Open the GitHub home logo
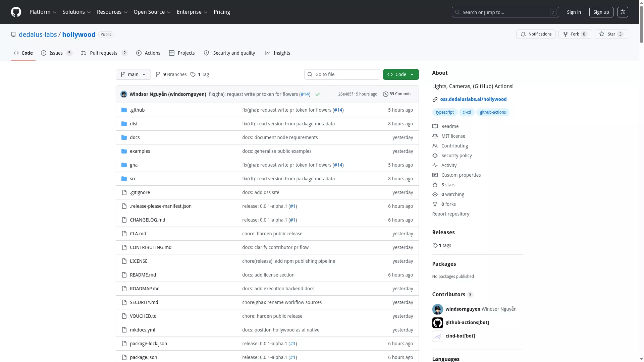This screenshot has width=644, height=362. point(16,12)
